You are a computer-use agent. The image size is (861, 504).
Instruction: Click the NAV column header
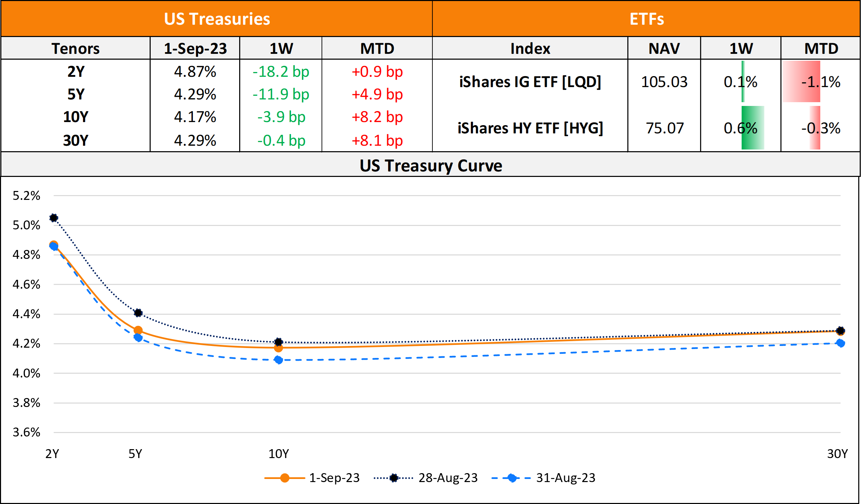(664, 48)
